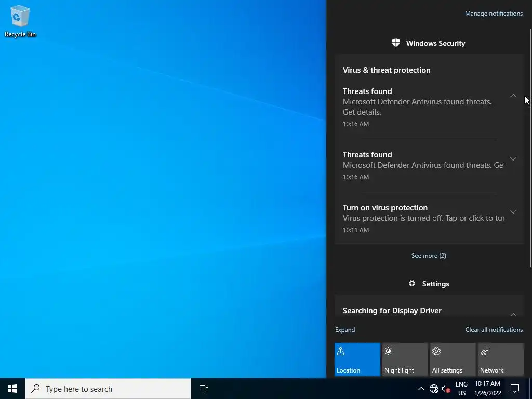Click the Settings gear icon in notifications header
This screenshot has height=399, width=532.
tap(412, 283)
